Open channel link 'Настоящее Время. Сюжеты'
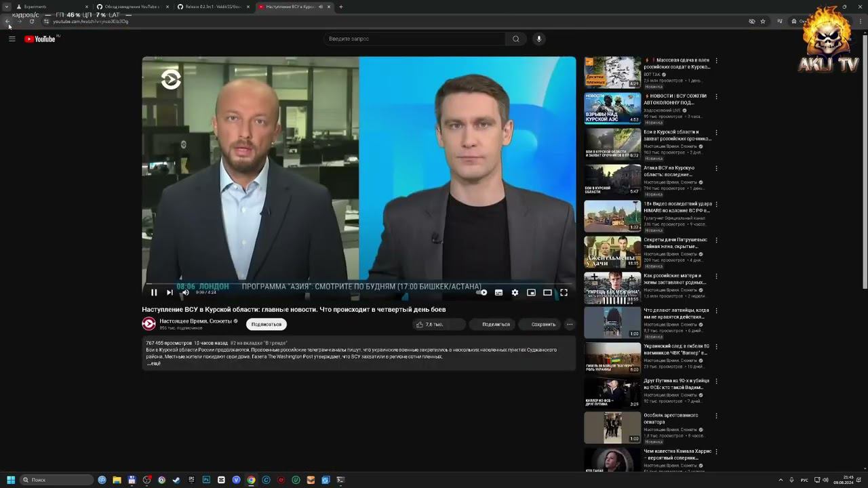 coord(195,321)
